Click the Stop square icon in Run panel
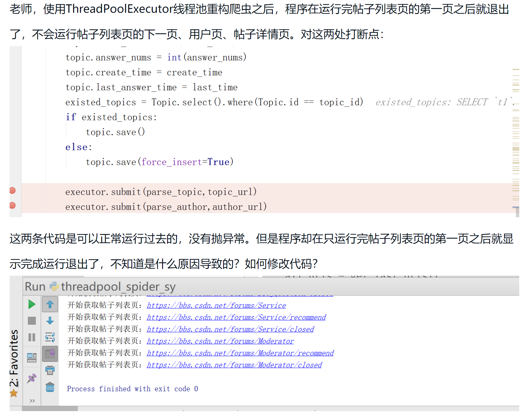 pos(32,321)
